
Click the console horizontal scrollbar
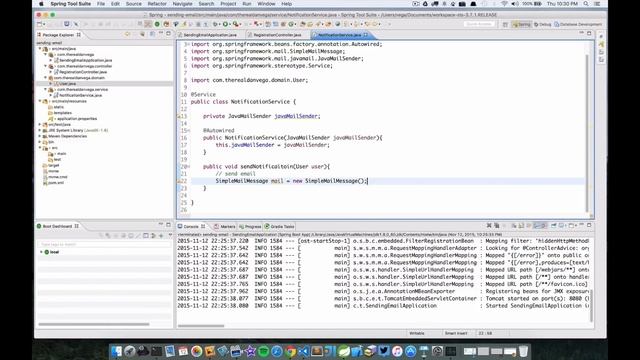201,326
